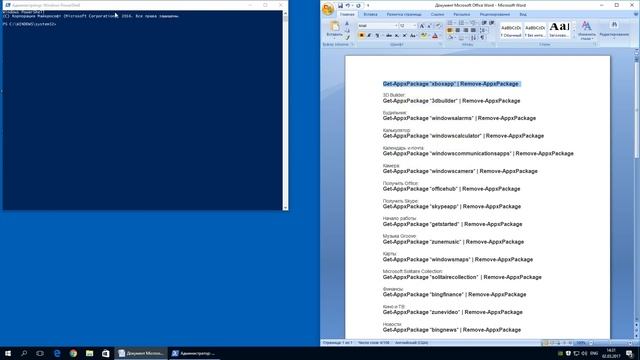Start a numbered list
Image resolution: width=640 pixels, height=360 pixels.
click(462, 22)
